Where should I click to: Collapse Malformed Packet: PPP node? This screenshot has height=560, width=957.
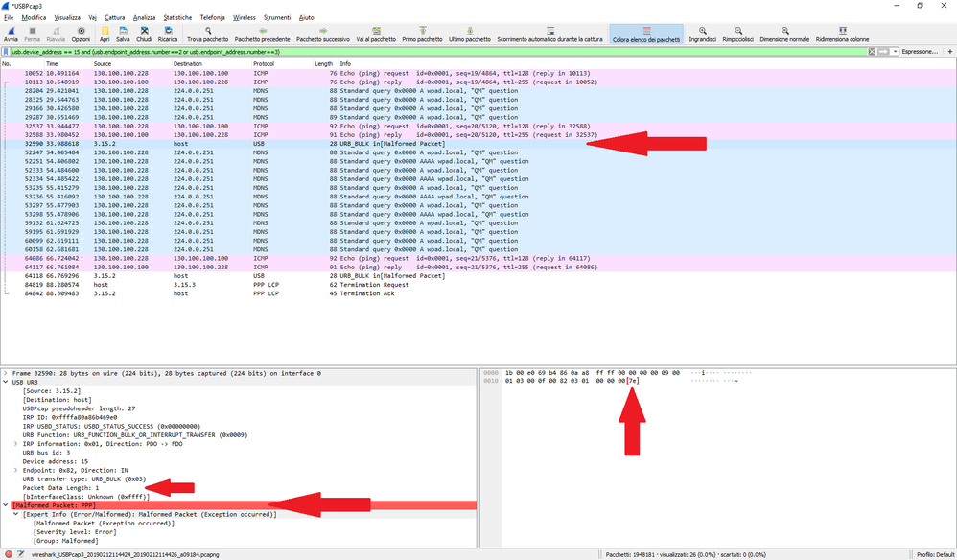[6, 505]
